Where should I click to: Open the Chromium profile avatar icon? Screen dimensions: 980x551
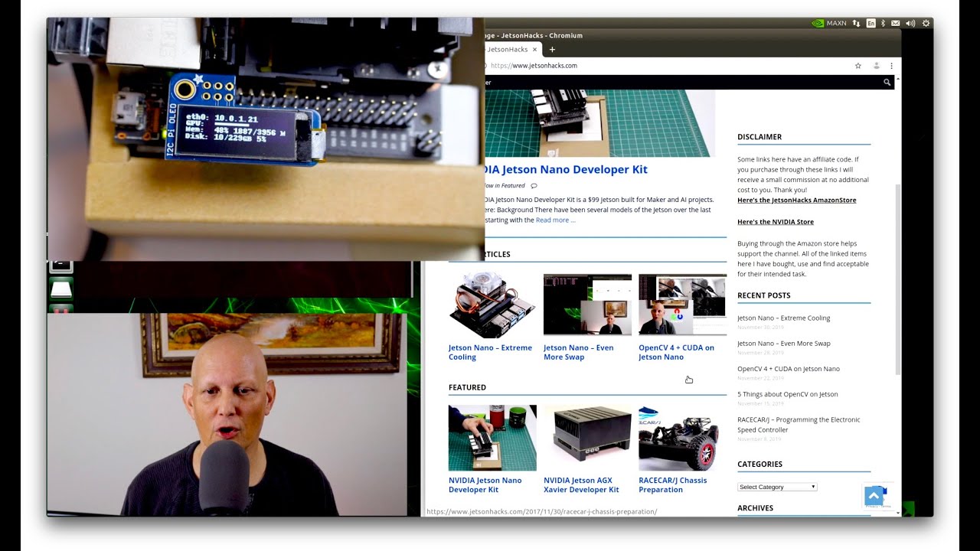point(877,66)
